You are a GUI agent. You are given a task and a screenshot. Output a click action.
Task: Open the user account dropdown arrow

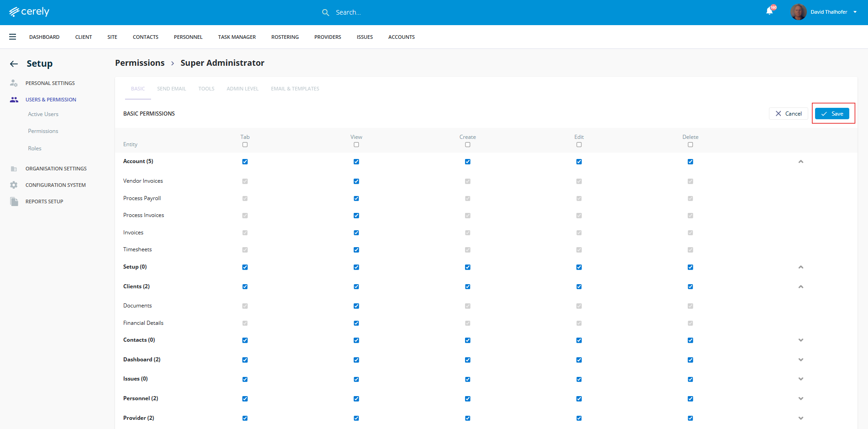[x=855, y=12]
